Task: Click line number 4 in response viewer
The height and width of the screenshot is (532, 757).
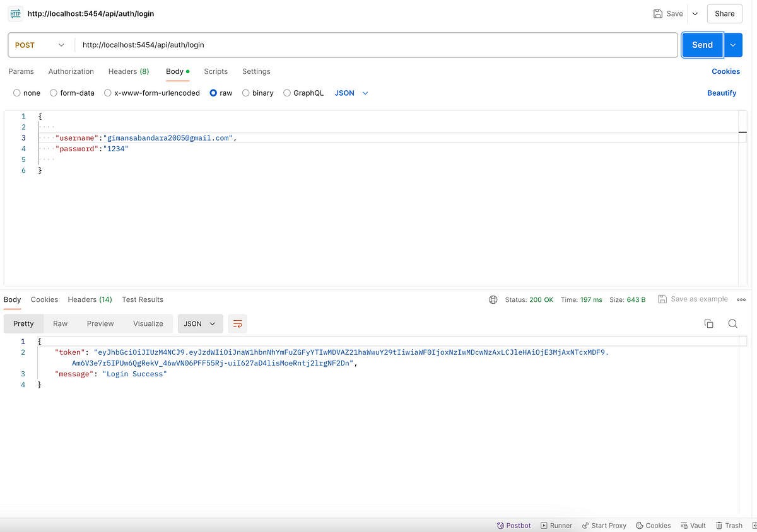Action: point(23,385)
